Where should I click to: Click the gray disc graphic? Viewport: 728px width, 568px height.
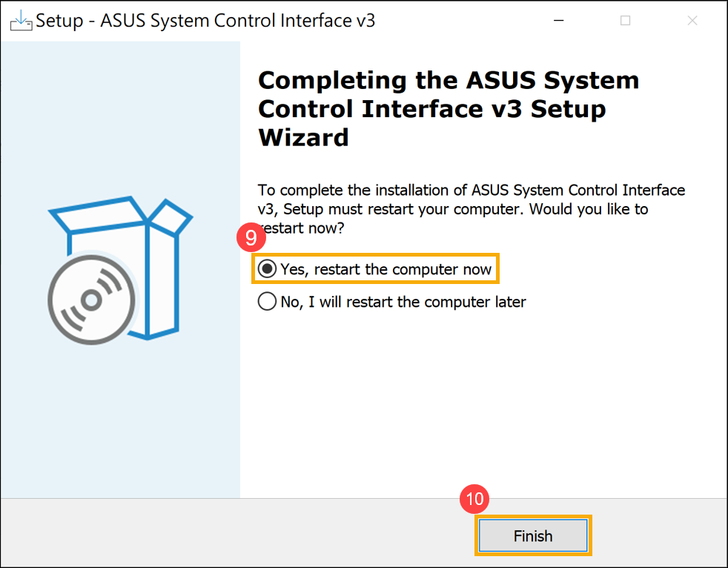pyautogui.click(x=91, y=299)
